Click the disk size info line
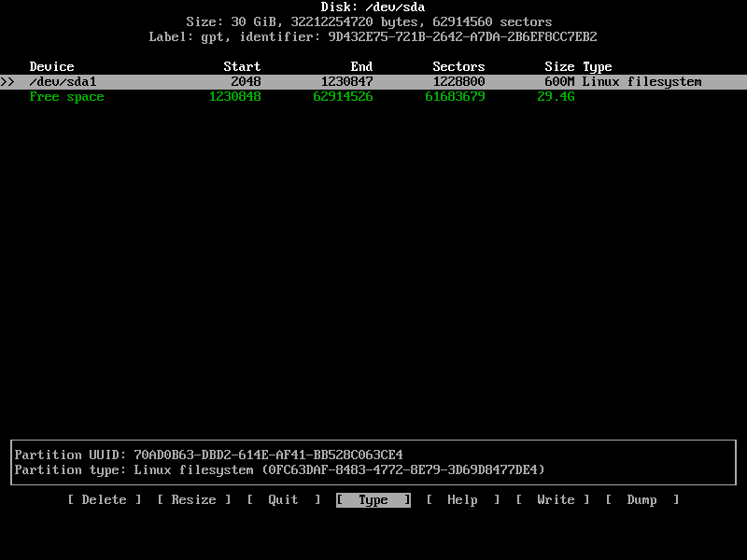 click(x=369, y=21)
